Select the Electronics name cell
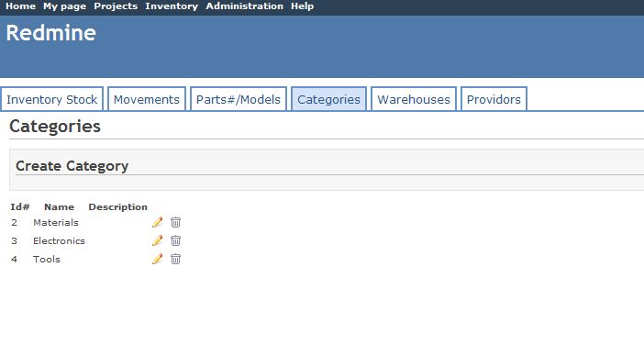 (x=59, y=240)
